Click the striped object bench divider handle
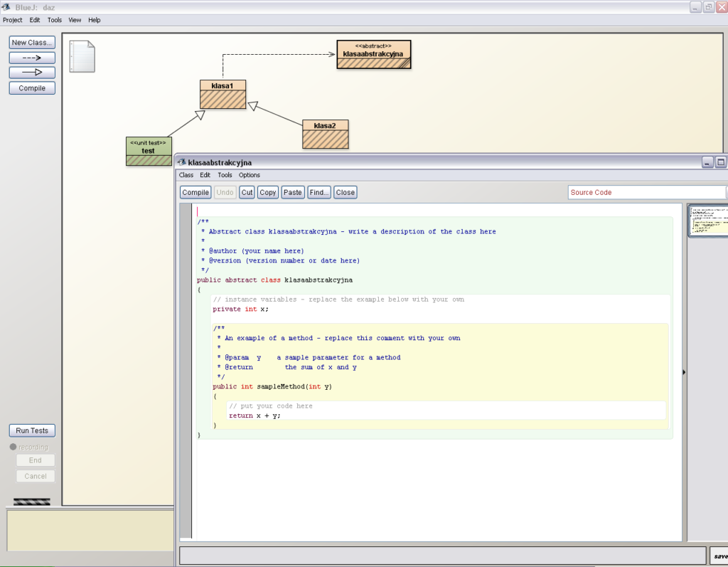This screenshot has width=728, height=567. (x=32, y=502)
